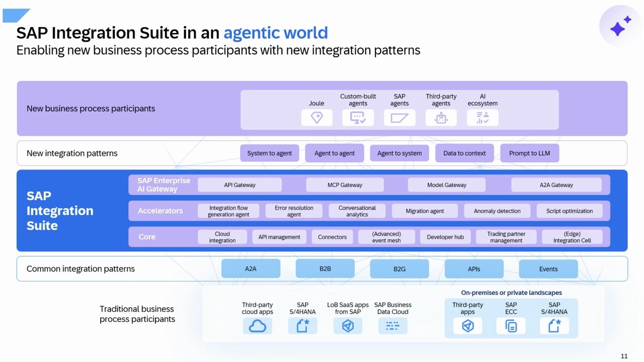
Task: Click the cloud SAP S/4HANA icon next to LoB SaaS apps
Action: tap(302, 326)
